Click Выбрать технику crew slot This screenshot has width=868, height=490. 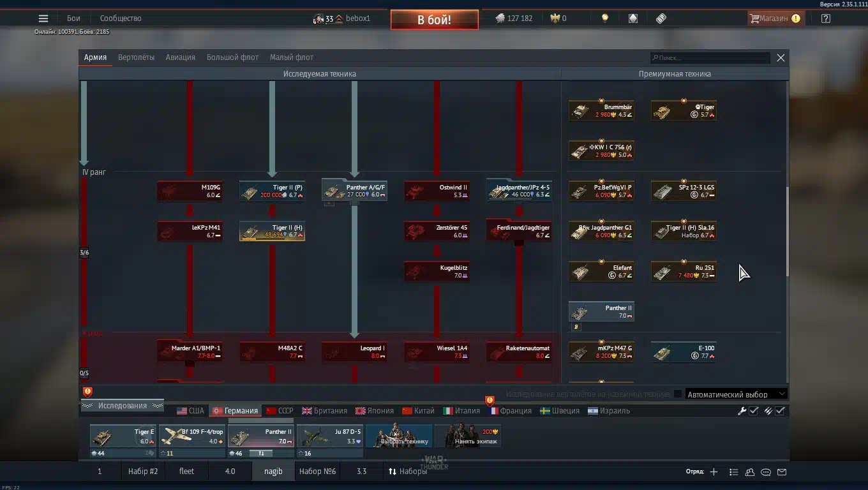pyautogui.click(x=399, y=437)
